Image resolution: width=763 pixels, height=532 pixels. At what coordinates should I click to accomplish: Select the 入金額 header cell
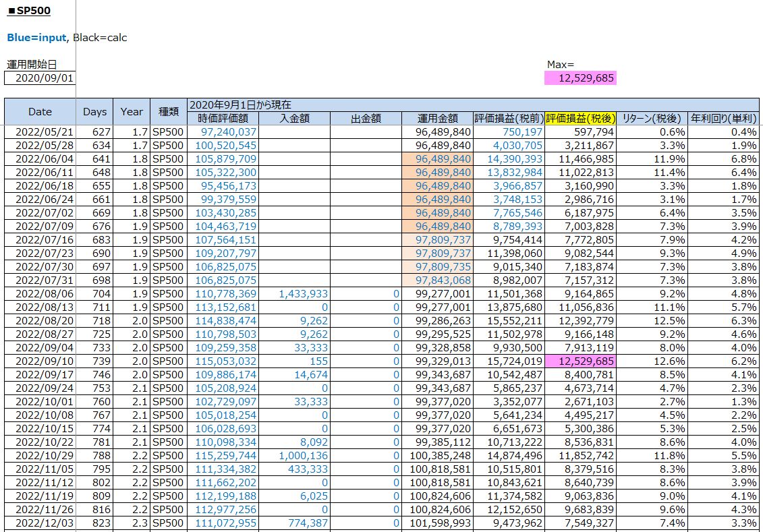tap(294, 119)
